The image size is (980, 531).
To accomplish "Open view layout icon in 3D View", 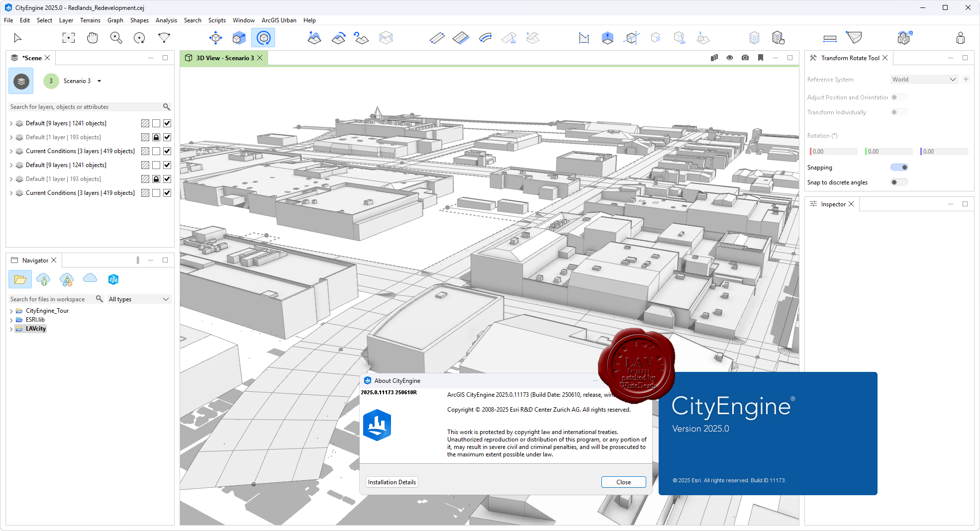I will [x=714, y=58].
